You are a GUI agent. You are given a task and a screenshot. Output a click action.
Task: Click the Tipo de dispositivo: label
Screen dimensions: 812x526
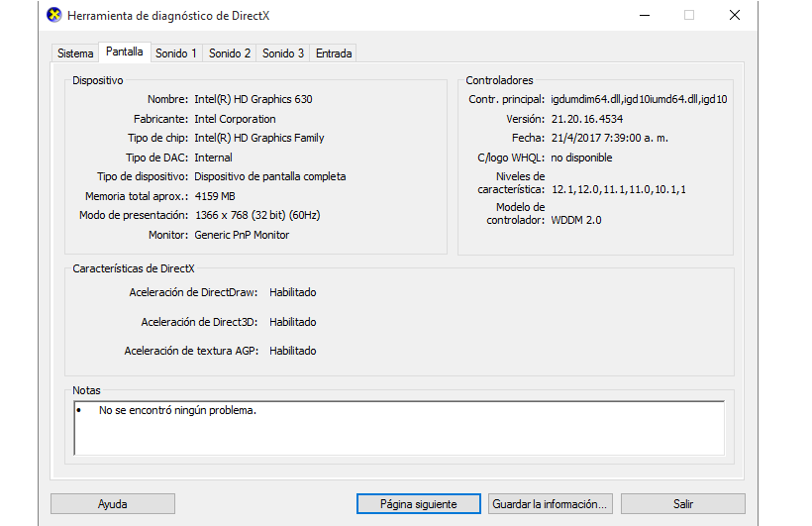pos(143,176)
